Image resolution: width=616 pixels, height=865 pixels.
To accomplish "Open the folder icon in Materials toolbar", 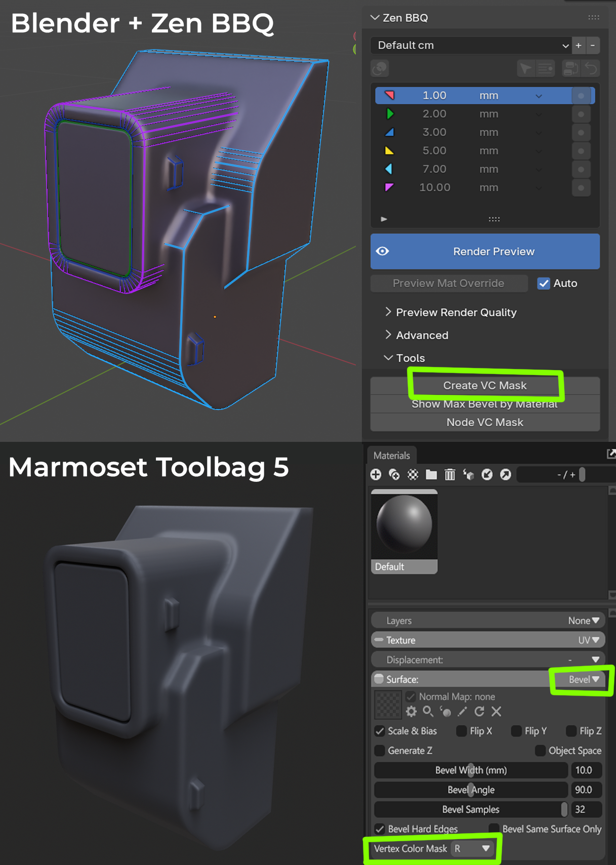I will [x=431, y=474].
